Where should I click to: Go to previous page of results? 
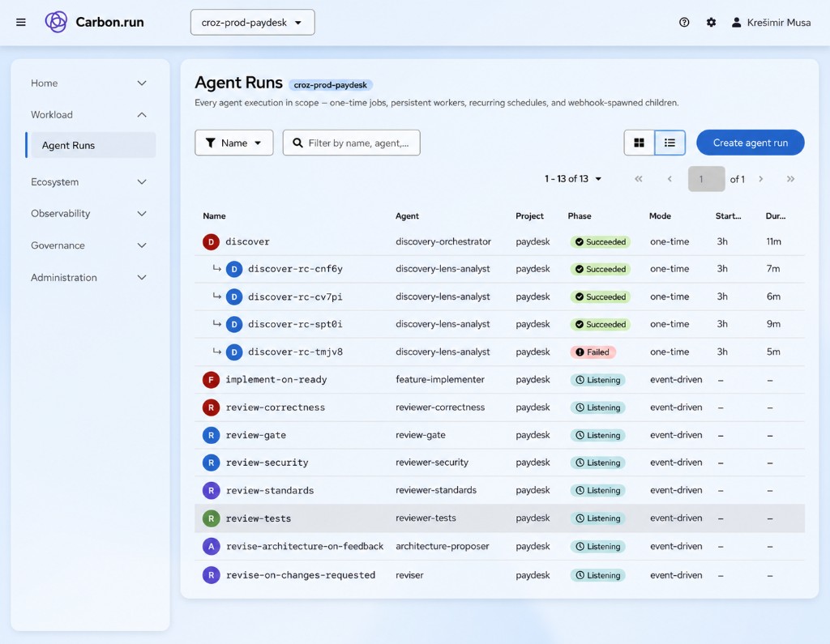[670, 179]
